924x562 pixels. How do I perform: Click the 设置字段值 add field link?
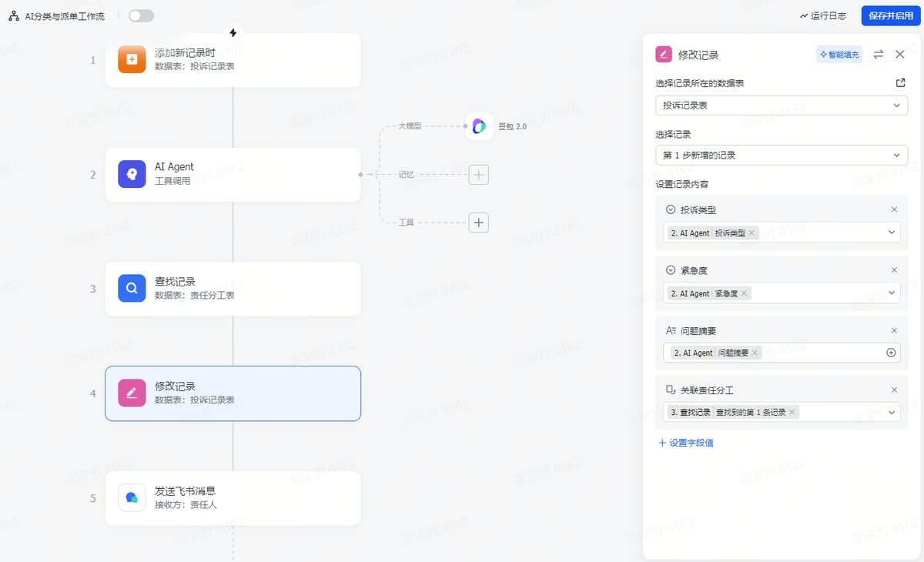[685, 443]
